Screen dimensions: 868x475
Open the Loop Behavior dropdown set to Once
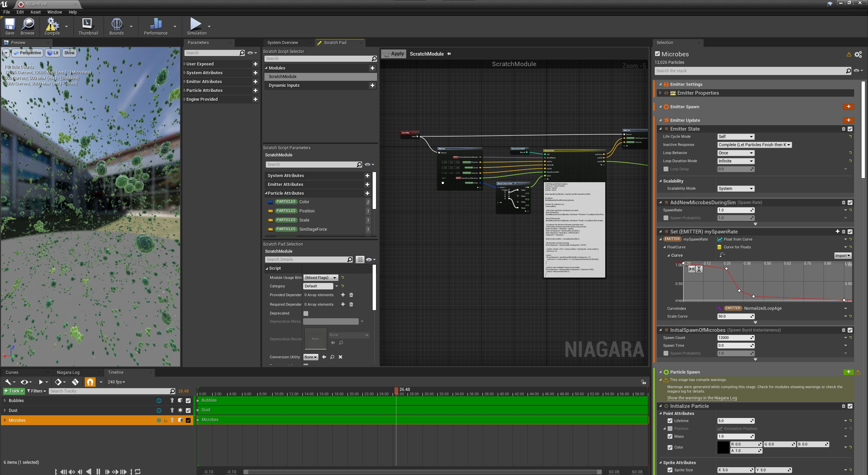[x=736, y=153]
